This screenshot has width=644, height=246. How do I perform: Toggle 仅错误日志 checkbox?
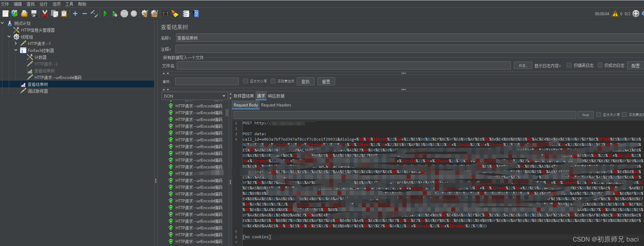pos(569,65)
